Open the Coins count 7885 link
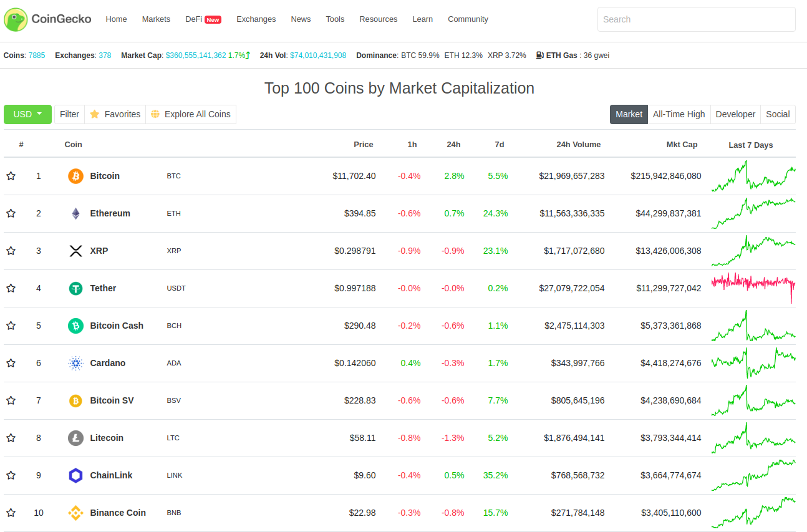Viewport: 807px width, 532px height. coord(37,56)
